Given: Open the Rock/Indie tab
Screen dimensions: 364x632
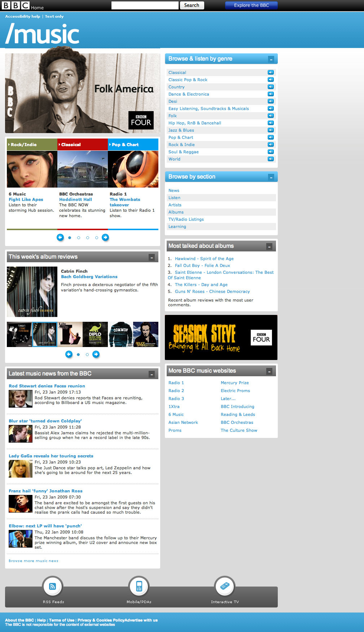Looking at the screenshot, I should 32,144.
